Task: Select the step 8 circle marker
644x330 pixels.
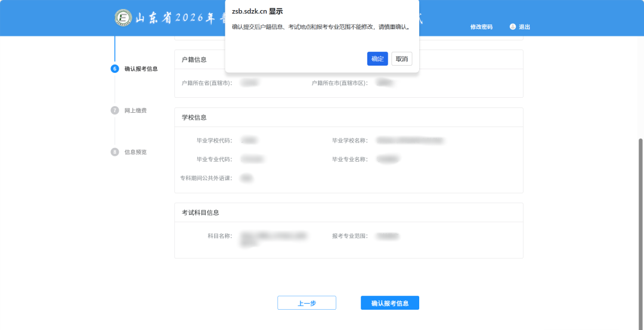Action: click(115, 152)
